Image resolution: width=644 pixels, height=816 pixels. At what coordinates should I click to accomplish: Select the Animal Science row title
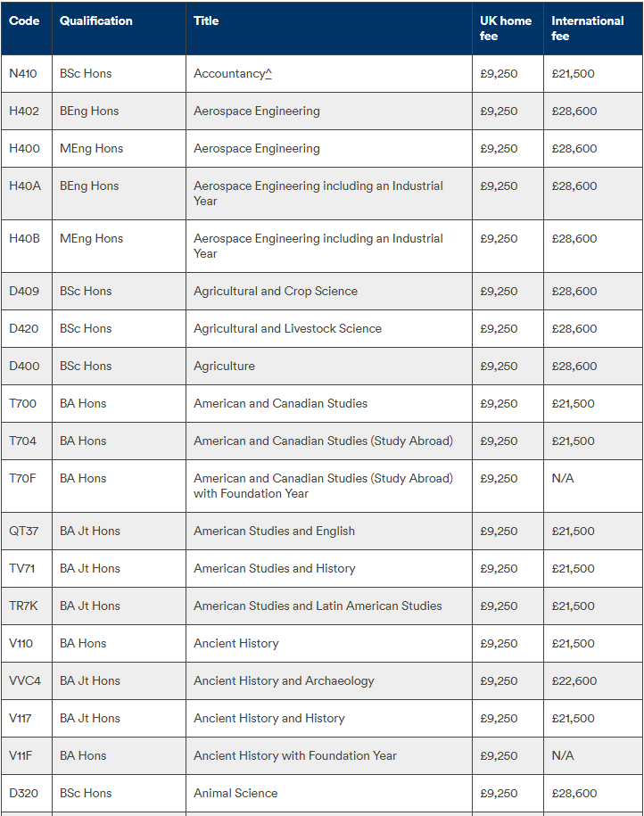pos(235,793)
